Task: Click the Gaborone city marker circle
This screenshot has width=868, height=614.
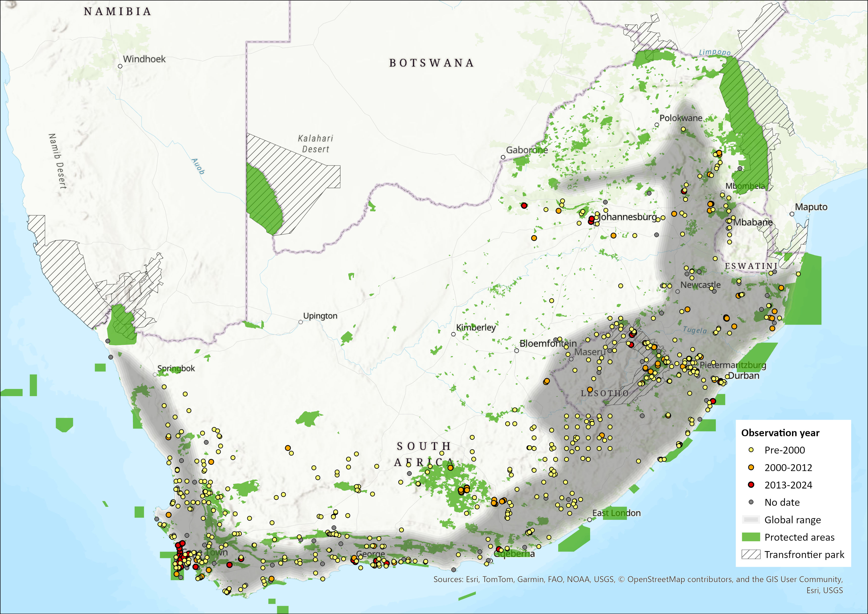Action: pos(503,157)
